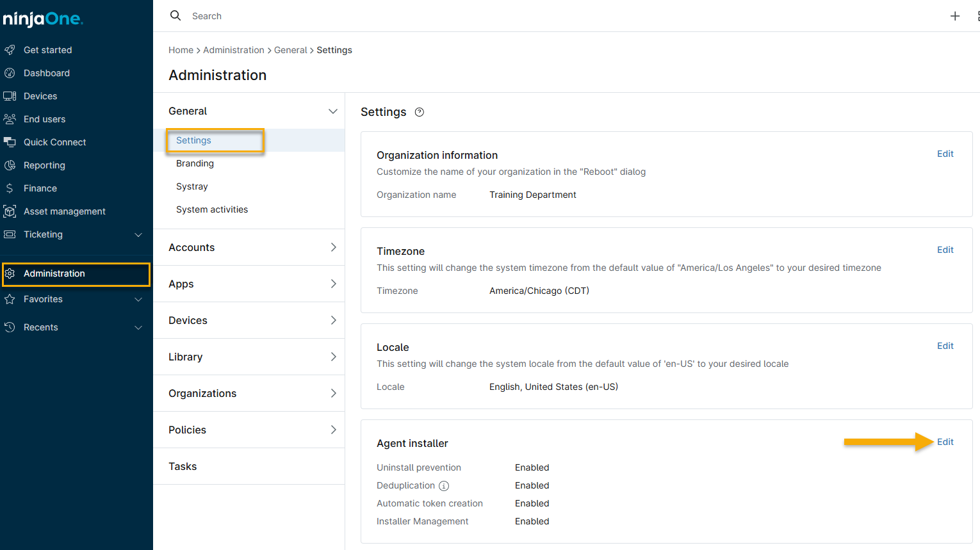Click the Asset management box icon
The height and width of the screenshot is (550, 980).
coord(10,211)
